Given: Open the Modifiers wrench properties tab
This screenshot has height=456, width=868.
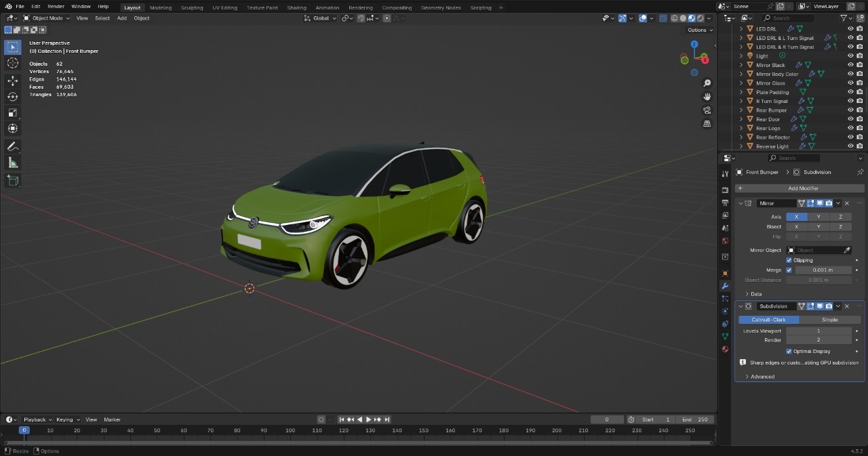Looking at the screenshot, I should 725,286.
